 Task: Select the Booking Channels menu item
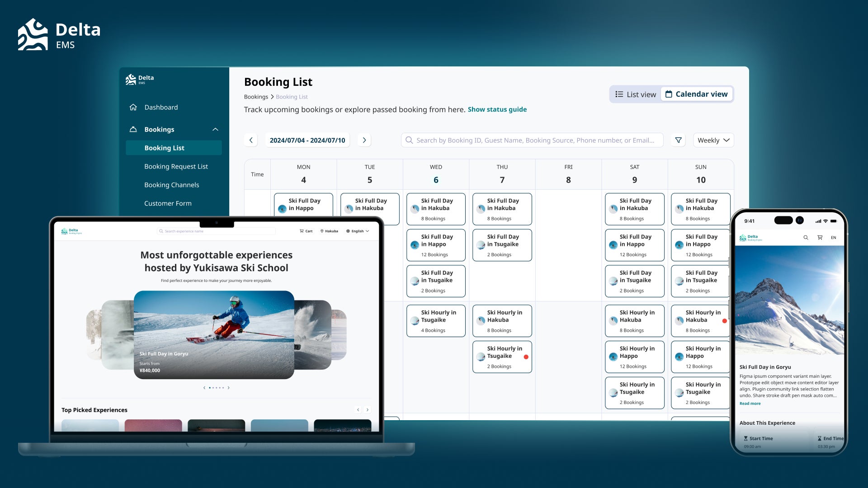(x=172, y=185)
